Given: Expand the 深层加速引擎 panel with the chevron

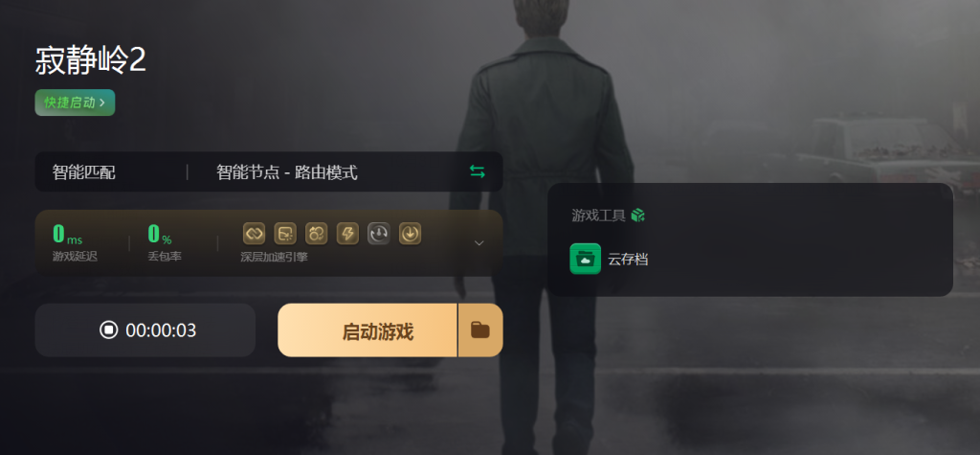Looking at the screenshot, I should pyautogui.click(x=479, y=243).
